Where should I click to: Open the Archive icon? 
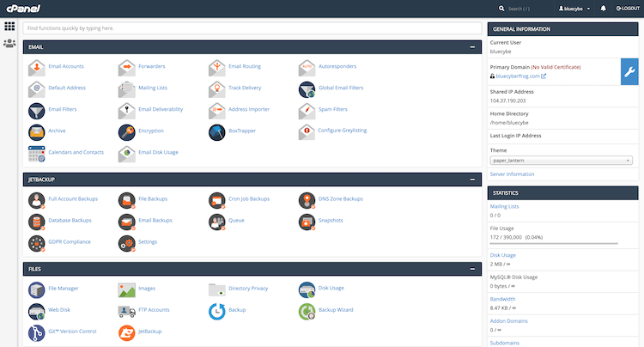click(37, 132)
